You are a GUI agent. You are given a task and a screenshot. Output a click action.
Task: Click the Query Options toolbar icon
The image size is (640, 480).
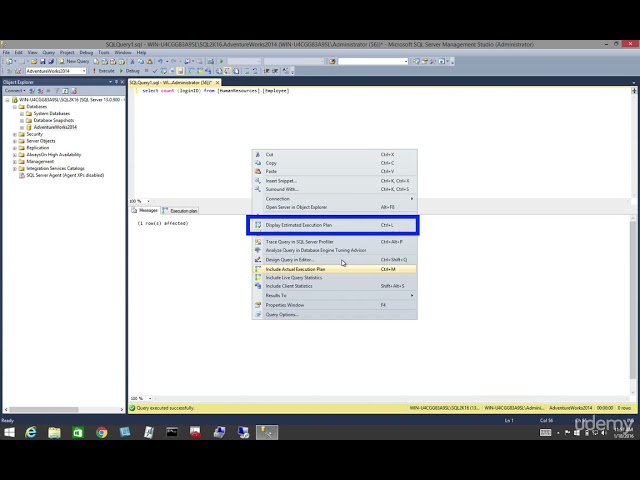pyautogui.click(x=172, y=71)
